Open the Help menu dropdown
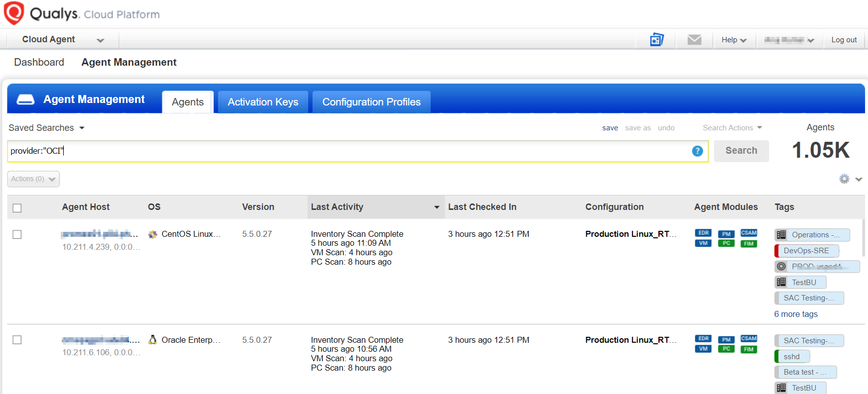Screen dimensions: 868x394 pyautogui.click(x=734, y=40)
